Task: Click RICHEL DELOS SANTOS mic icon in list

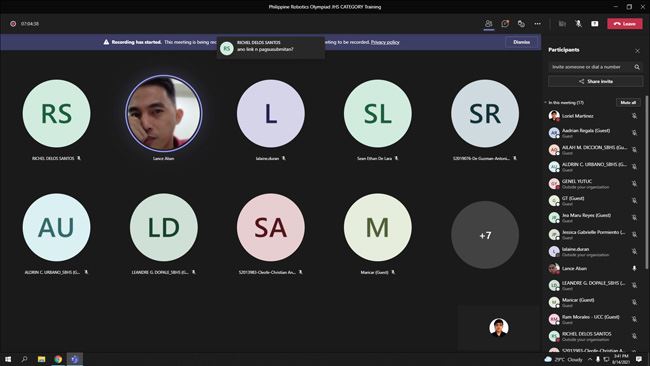Action: pyautogui.click(x=634, y=336)
